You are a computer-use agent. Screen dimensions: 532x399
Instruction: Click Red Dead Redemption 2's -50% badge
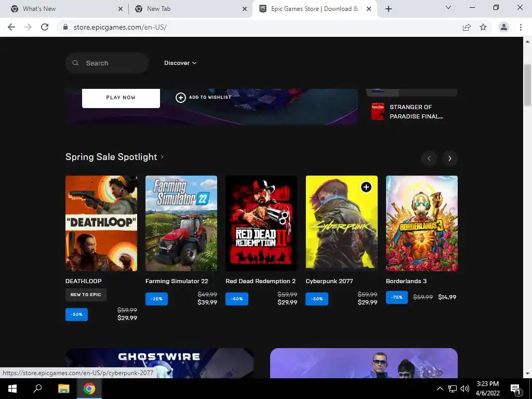(x=237, y=299)
